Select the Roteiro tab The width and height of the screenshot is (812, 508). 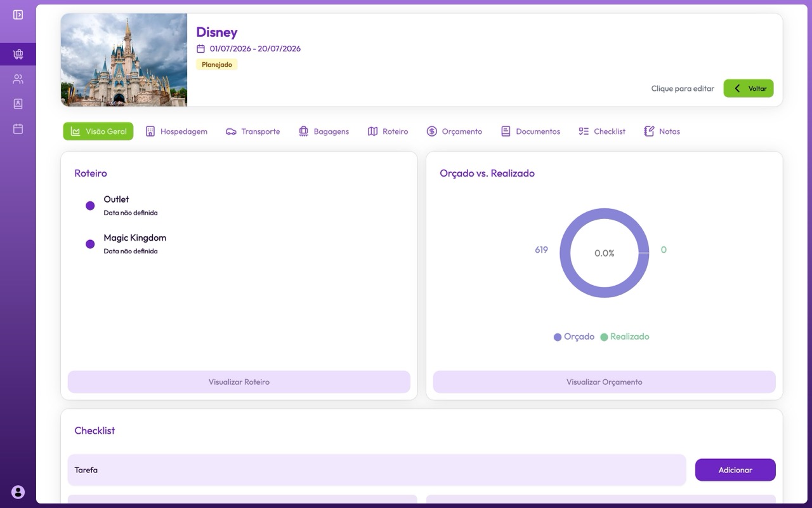pyautogui.click(x=388, y=131)
